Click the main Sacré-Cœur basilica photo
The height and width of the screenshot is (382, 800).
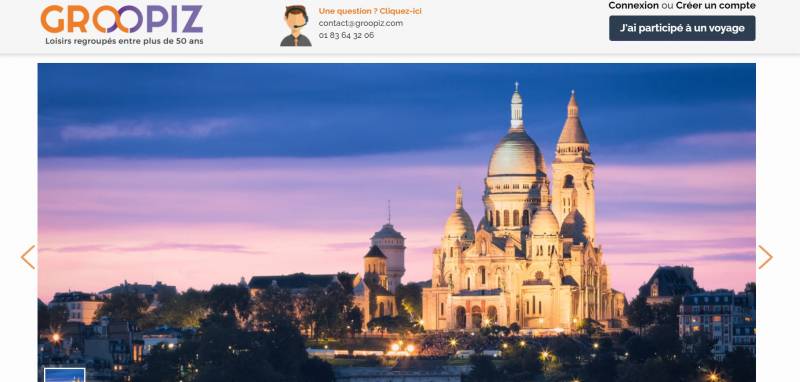coord(396,222)
